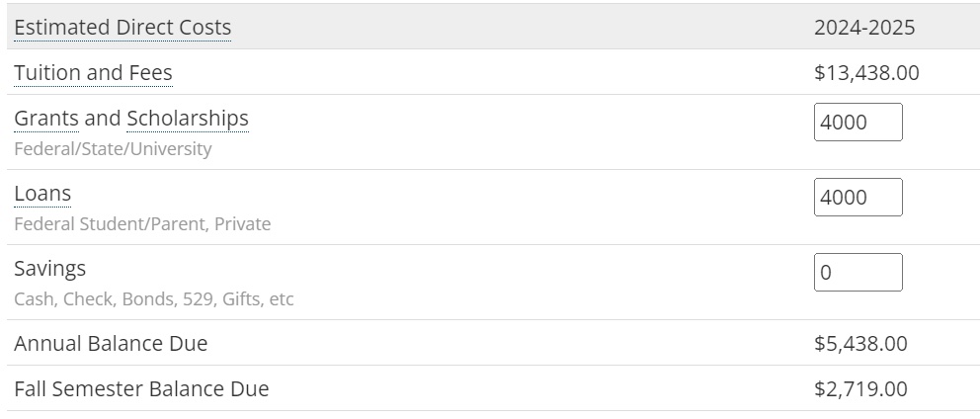Click the Federal/State/University subtext

(113, 149)
